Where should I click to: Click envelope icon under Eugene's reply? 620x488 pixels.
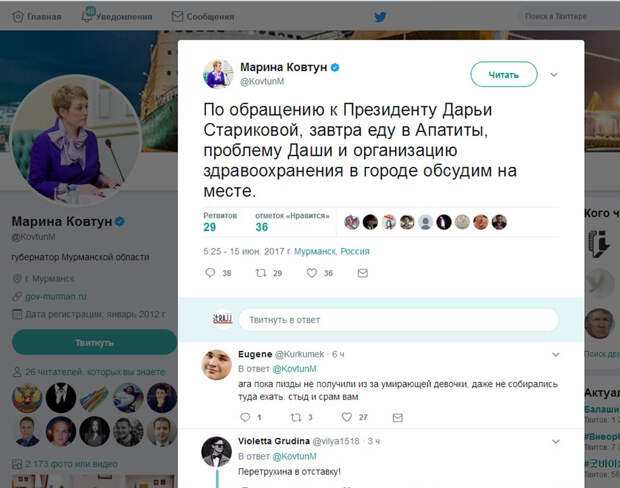[397, 417]
